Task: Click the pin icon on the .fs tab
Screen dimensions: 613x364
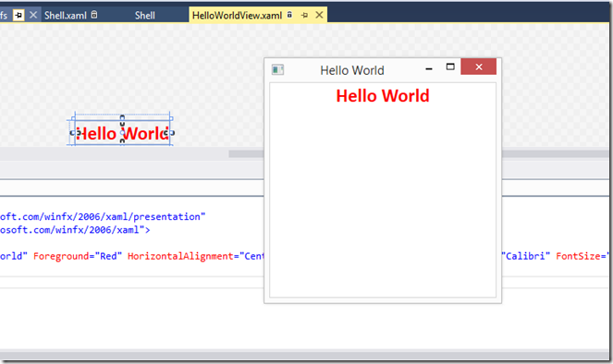Action: click(18, 15)
